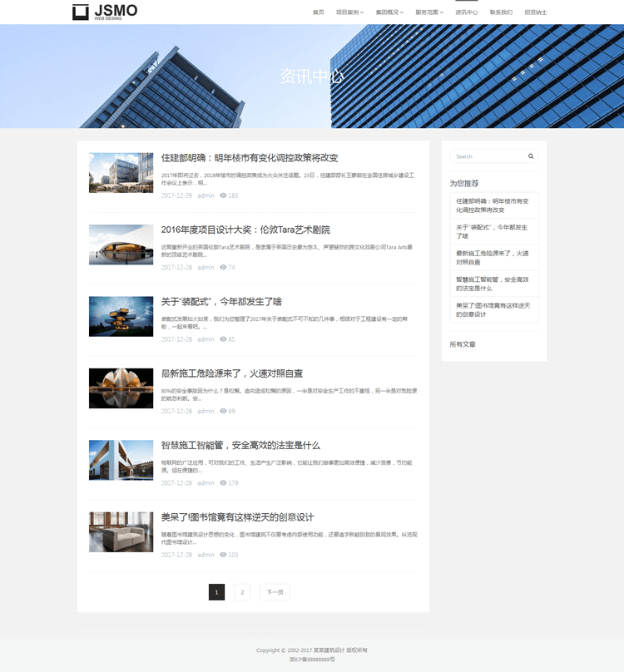This screenshot has height=672, width=624.
Task: Click excerpt text starting 近期重新开业的英国伦敦Tara艺术剧院
Action: 286,250
